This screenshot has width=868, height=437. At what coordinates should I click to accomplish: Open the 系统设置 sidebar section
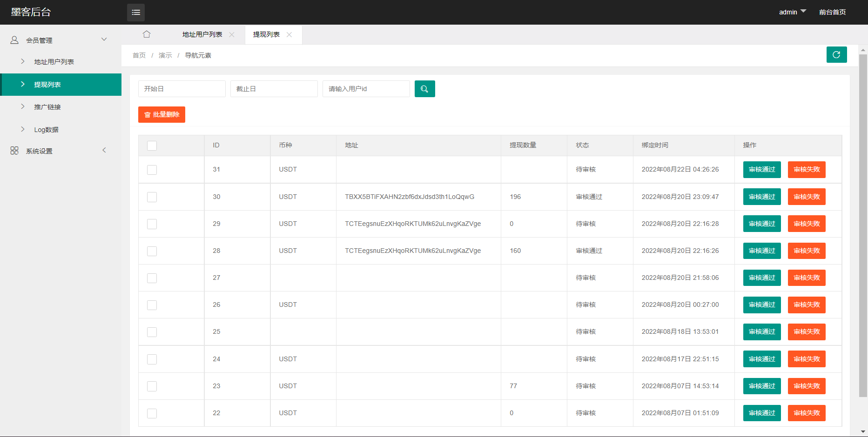[x=61, y=151]
